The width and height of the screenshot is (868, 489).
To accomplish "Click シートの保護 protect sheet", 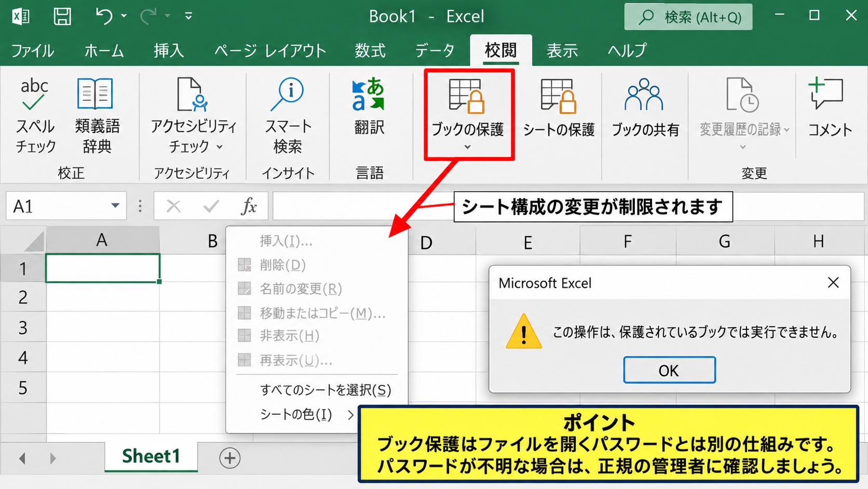I will coord(559,108).
